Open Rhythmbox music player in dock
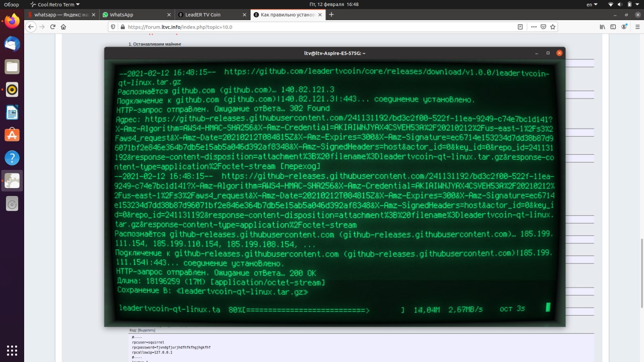 tap(12, 89)
